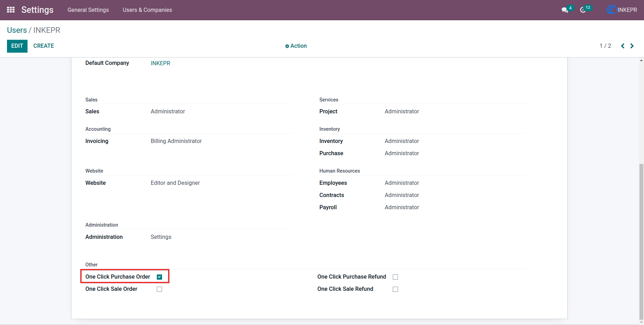Go to the next user record arrow

point(632,46)
